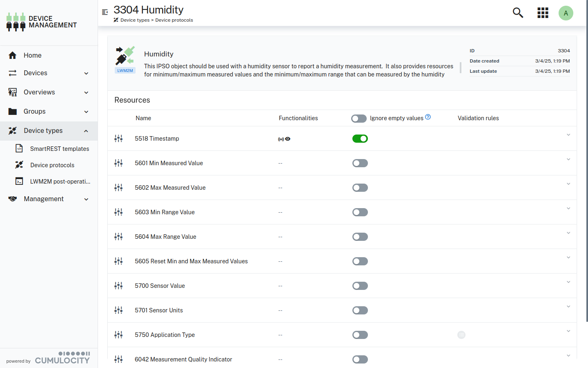Click the Device types breadcrumb link
The width and height of the screenshot is (588, 368).
pos(135,20)
